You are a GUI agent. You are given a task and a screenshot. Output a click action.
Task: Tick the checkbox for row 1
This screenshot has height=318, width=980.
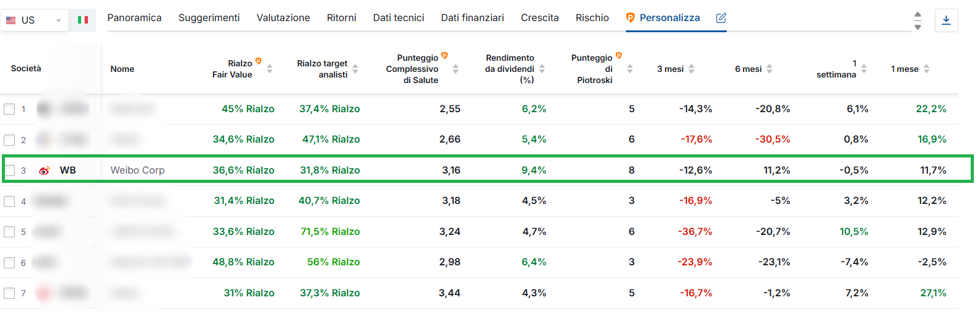pyautogui.click(x=9, y=109)
